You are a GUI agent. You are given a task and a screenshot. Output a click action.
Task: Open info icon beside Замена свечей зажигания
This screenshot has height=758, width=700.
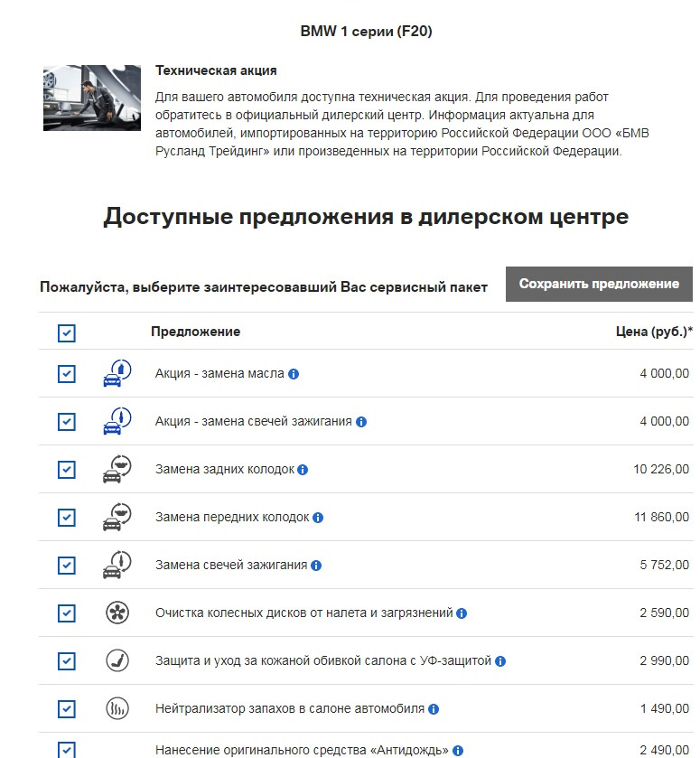316,566
